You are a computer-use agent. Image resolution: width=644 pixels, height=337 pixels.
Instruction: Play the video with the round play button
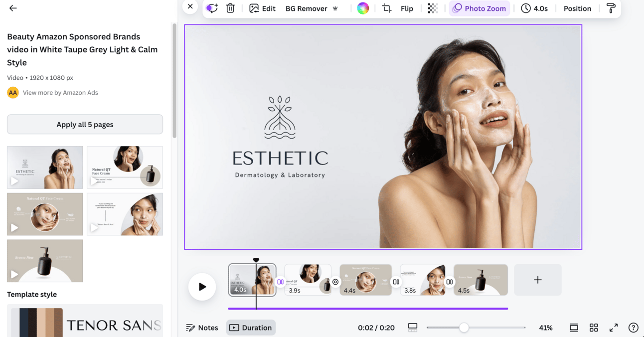coord(202,287)
